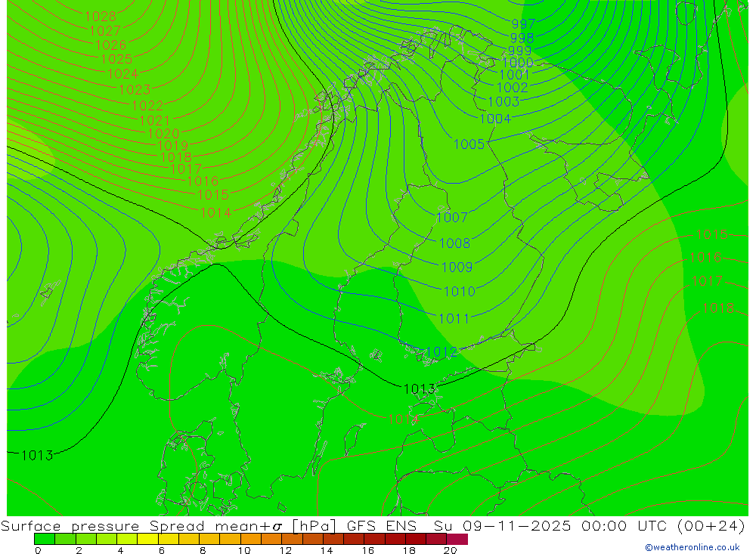The image size is (756, 554).
Task: Click the red isobar label 1028
Action: point(101,17)
